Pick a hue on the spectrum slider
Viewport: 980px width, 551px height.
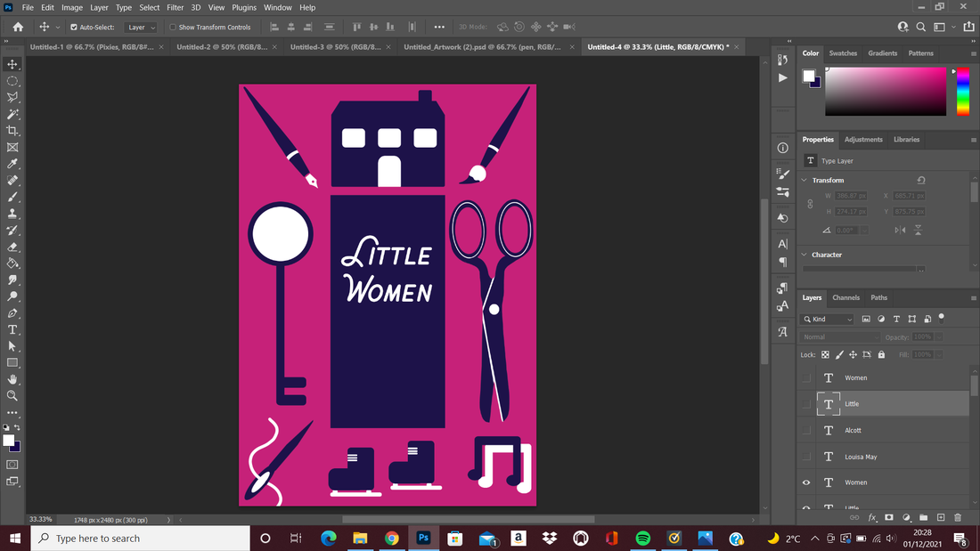coord(963,91)
